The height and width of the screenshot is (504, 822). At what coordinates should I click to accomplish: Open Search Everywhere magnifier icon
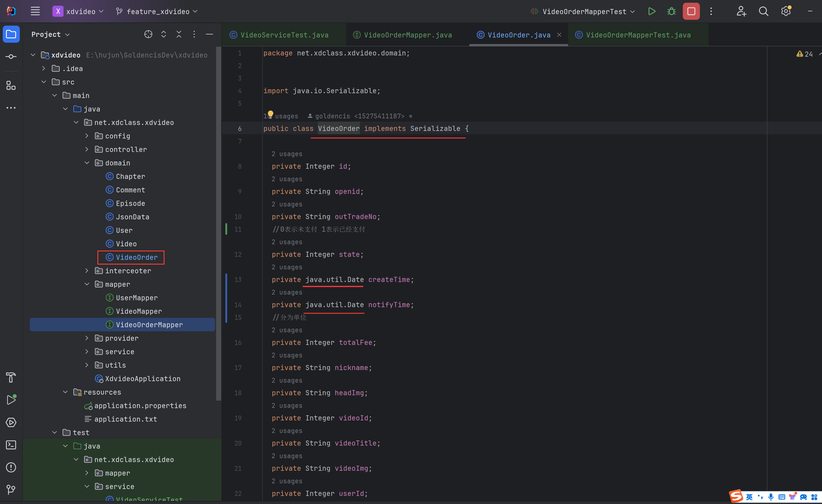tap(763, 11)
